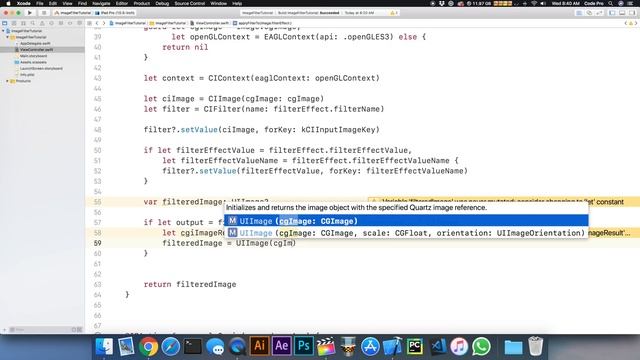Open the scheme selector imageFilterTutorial

click(x=73, y=13)
